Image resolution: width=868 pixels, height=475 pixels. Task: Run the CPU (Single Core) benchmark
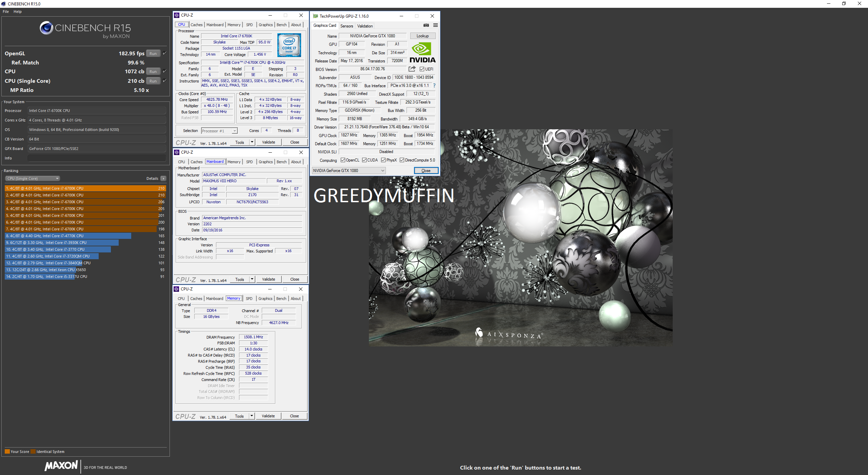tap(153, 81)
